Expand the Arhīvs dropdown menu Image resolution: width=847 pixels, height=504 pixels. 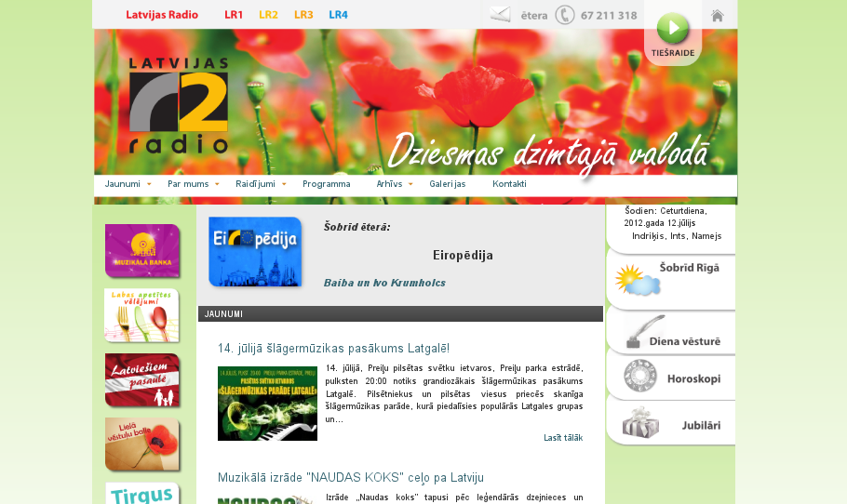click(x=394, y=184)
